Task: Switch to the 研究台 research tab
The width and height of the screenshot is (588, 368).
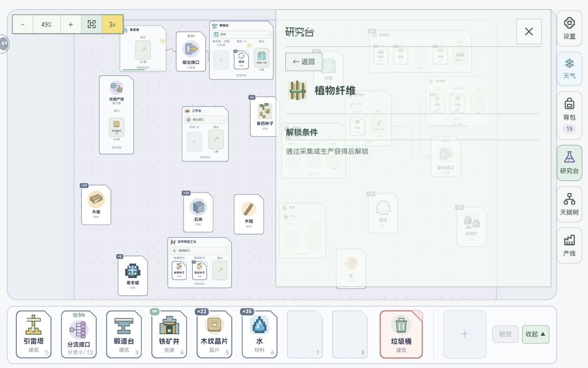Action: pos(569,163)
